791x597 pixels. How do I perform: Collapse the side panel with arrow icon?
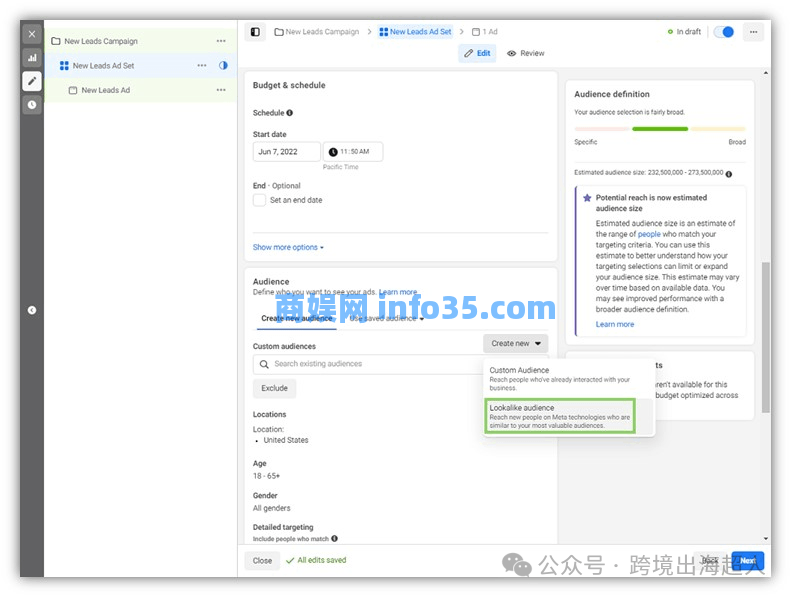tap(32, 310)
